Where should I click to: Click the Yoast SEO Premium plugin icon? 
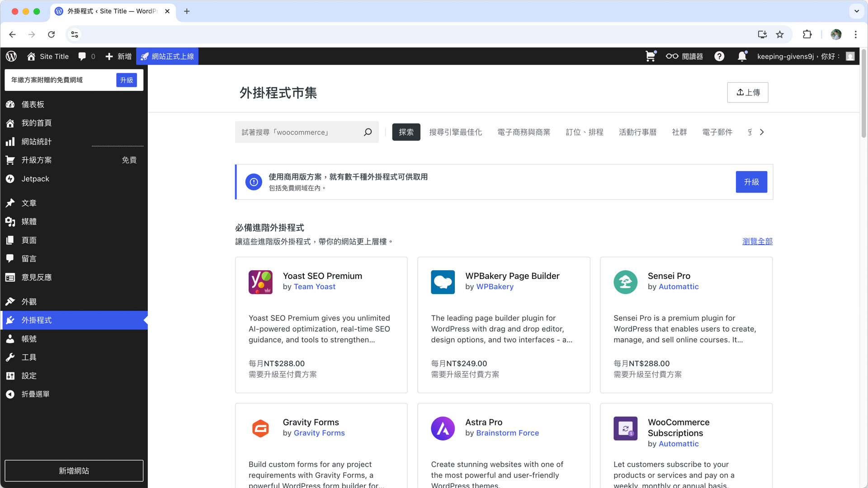coord(260,282)
